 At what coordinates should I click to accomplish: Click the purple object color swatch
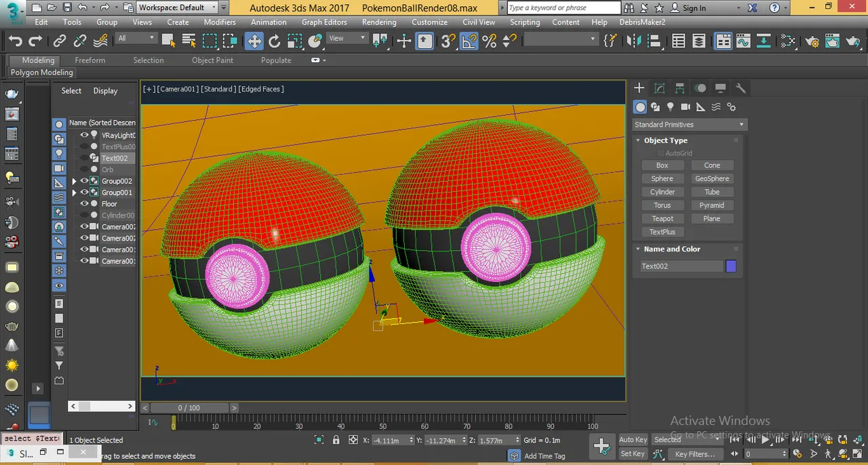pos(731,266)
